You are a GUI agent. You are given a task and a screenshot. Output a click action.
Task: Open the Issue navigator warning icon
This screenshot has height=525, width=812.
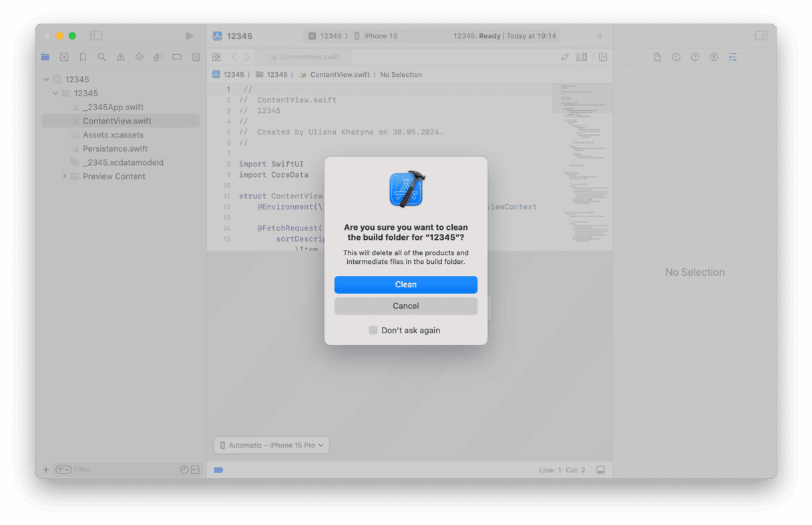tap(120, 57)
